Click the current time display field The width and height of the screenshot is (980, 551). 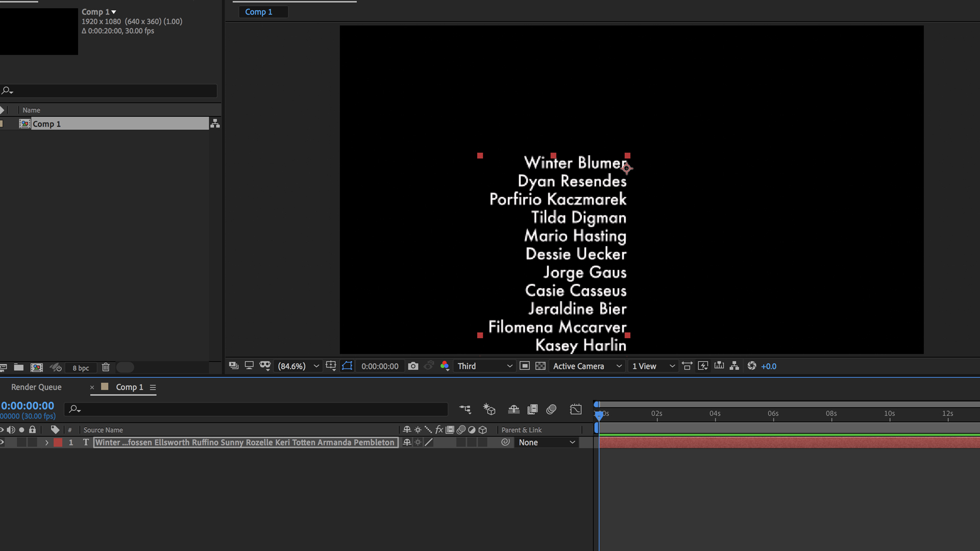(28, 405)
